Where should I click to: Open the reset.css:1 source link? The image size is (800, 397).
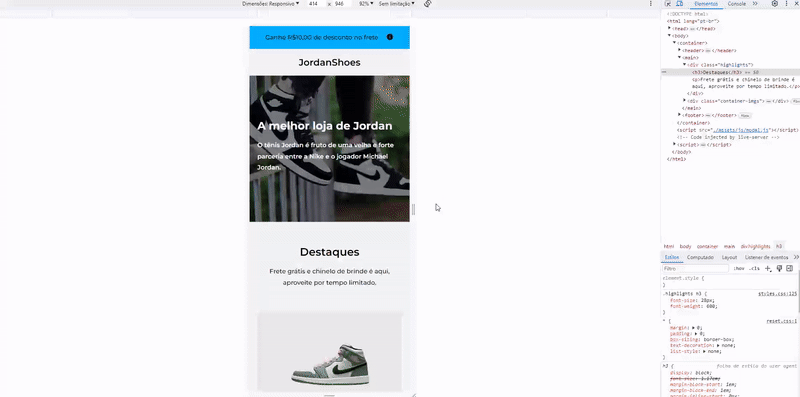[x=782, y=321]
